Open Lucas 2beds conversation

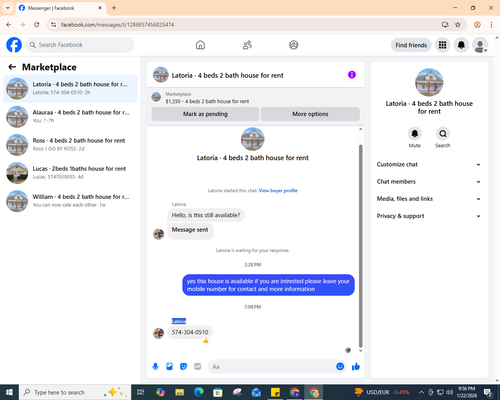(70, 173)
